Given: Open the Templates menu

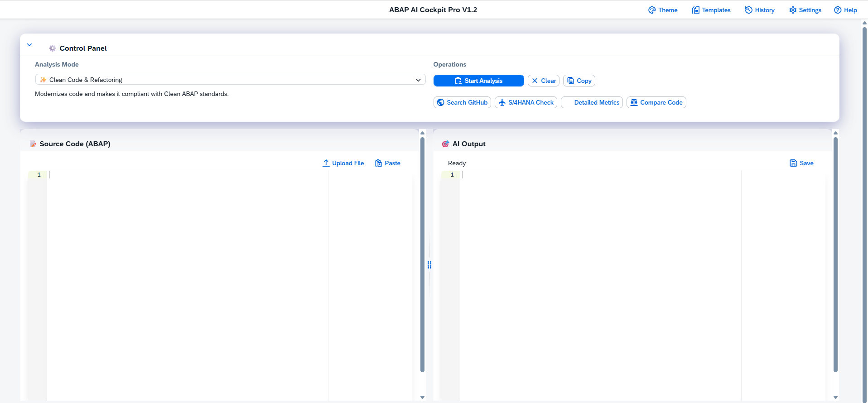Looking at the screenshot, I should (x=711, y=10).
